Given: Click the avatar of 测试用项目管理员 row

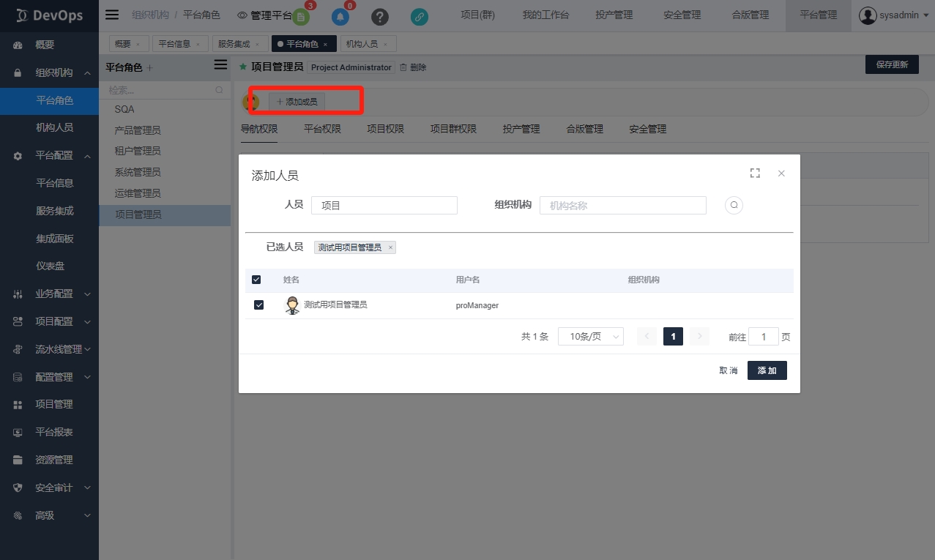Looking at the screenshot, I should point(292,305).
